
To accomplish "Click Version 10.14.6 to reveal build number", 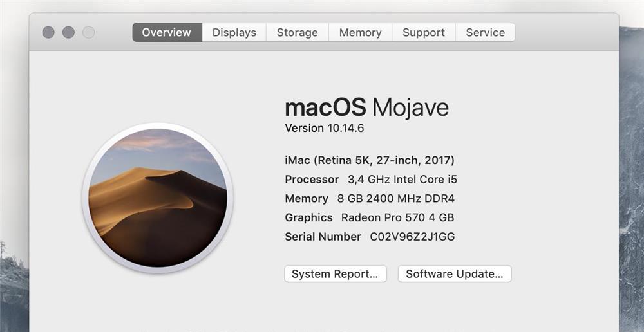I will pyautogui.click(x=325, y=128).
